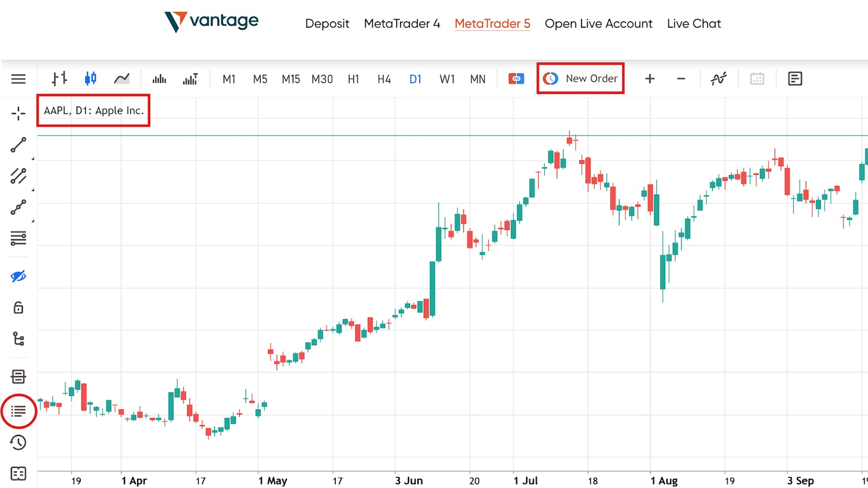Toggle the lock drawings icon

[18, 308]
